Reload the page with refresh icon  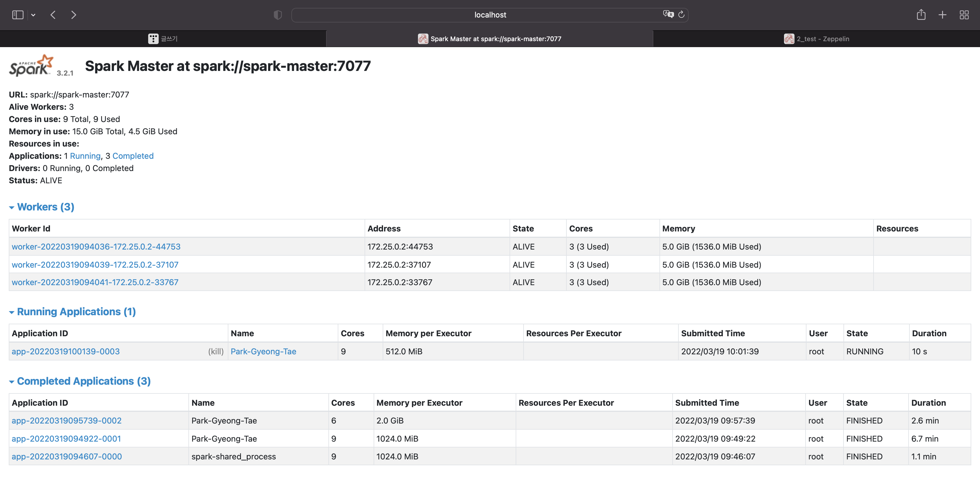[681, 15]
